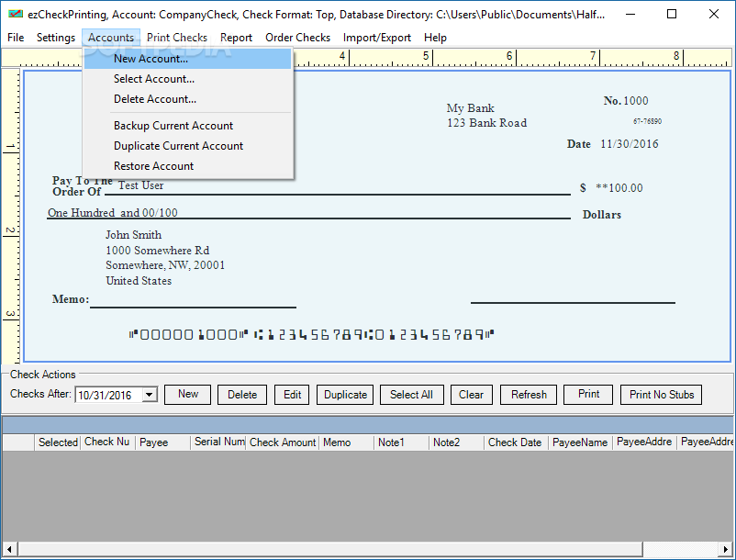
Task: Click the Print button
Action: [588, 395]
